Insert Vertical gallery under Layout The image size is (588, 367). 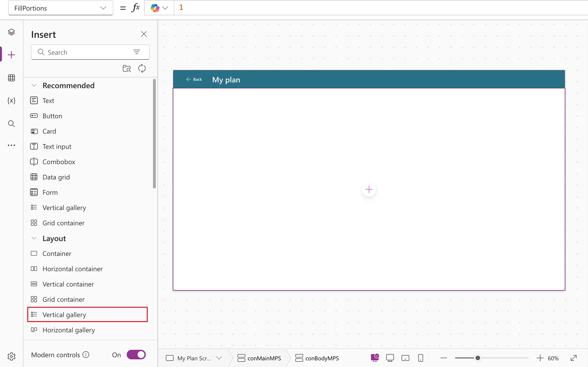(x=87, y=315)
